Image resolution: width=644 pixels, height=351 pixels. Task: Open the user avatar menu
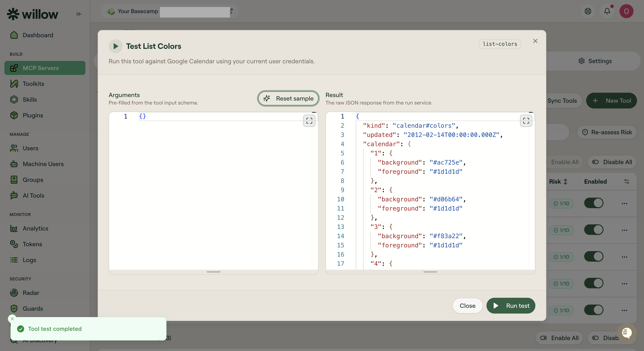point(626,11)
